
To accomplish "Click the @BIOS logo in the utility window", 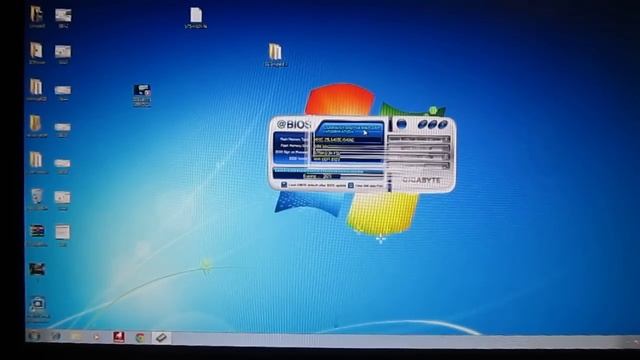I will [x=294, y=124].
